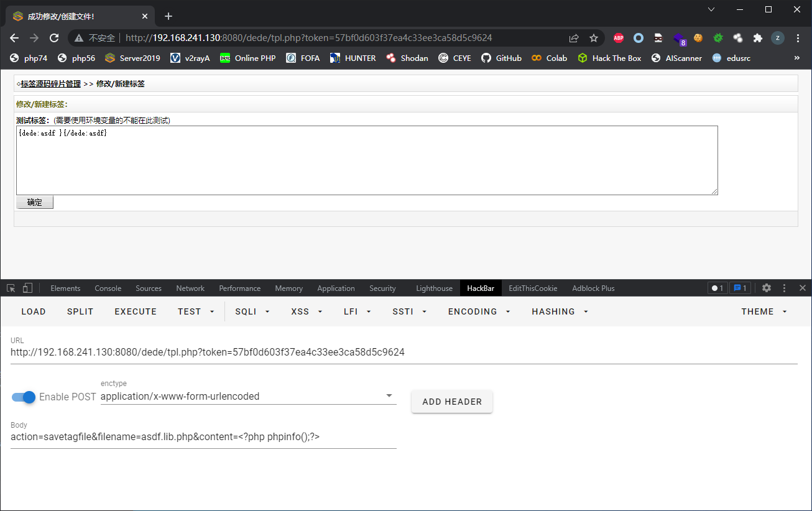Toggle the Enable POST switch
Image resolution: width=812 pixels, height=511 pixels.
point(24,397)
